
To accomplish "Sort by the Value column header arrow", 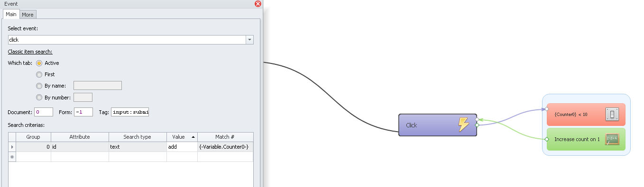I will click(193, 137).
